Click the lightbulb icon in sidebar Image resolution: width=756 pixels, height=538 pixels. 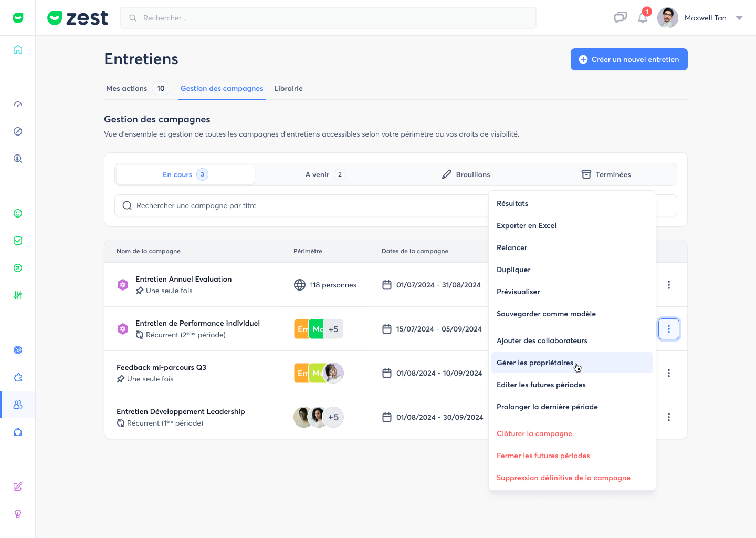(18, 514)
